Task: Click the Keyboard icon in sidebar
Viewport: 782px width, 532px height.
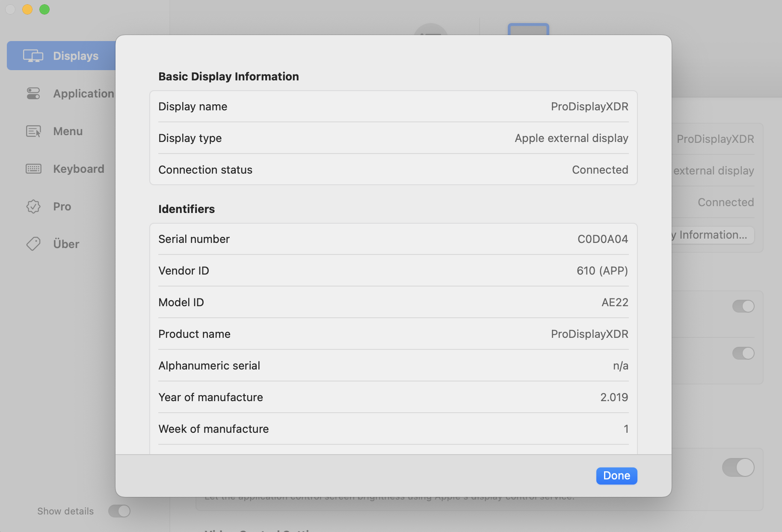Action: 33,169
